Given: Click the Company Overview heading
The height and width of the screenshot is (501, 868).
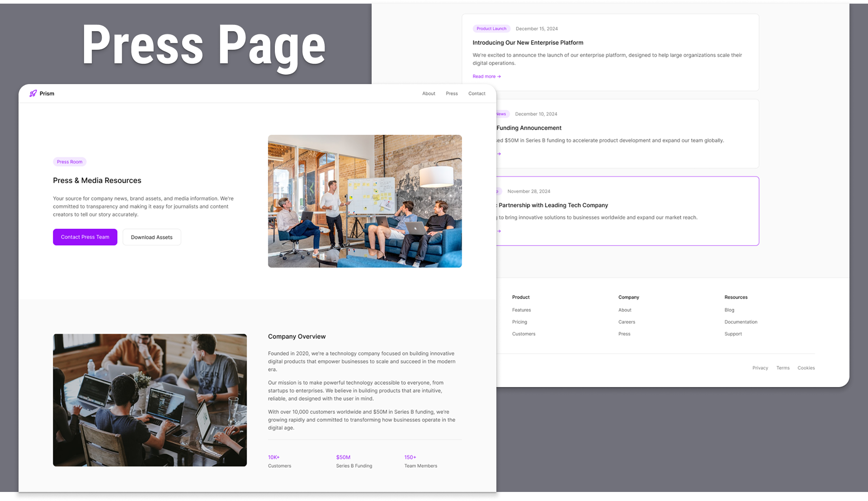Looking at the screenshot, I should [297, 336].
